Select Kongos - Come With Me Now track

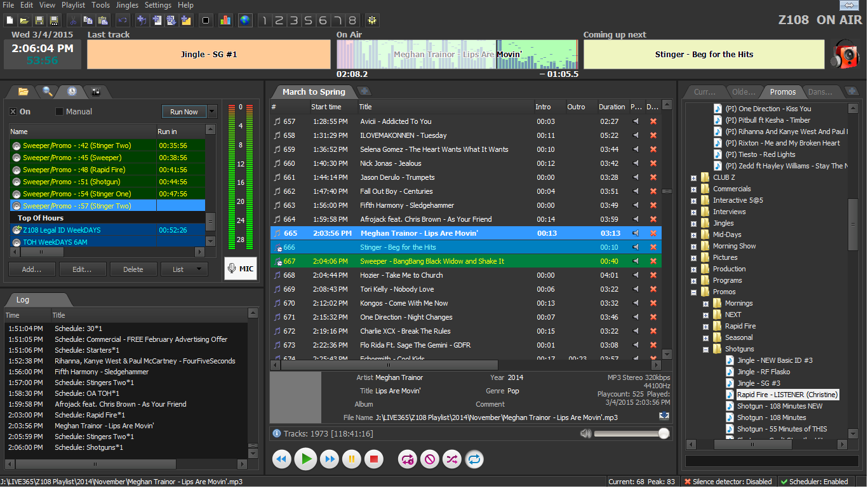click(x=466, y=303)
